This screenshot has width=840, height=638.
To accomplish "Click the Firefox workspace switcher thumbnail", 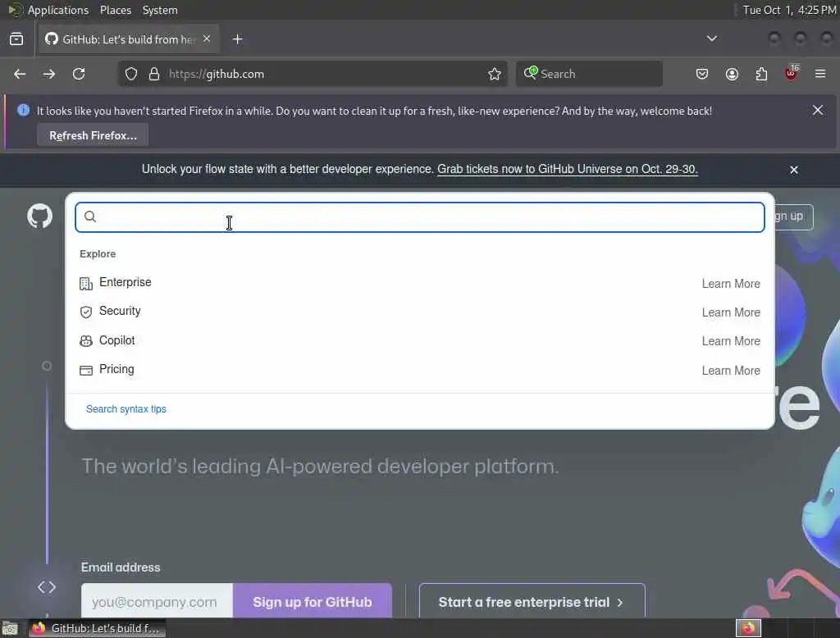I will tap(748, 628).
